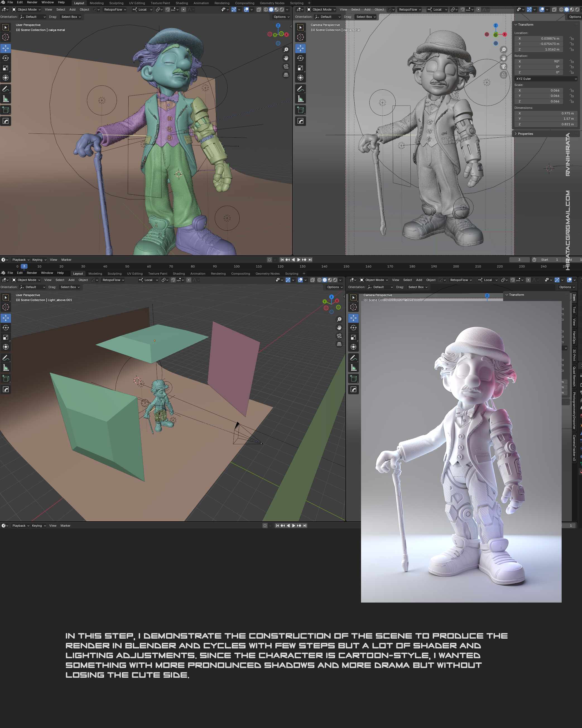This screenshot has width=582, height=728.
Task: Open the Object Mode dropdown in top-left viewport
Action: tap(26, 9)
